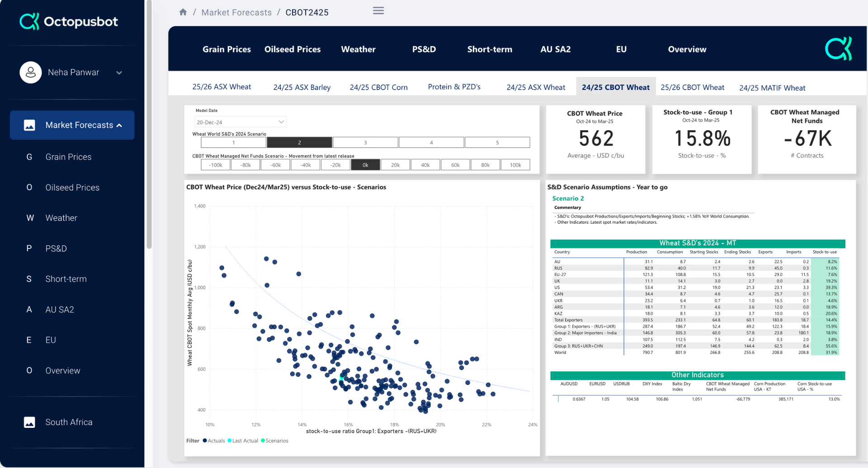This screenshot has width=868, height=468.
Task: Select the Short-term top tab
Action: 490,49
